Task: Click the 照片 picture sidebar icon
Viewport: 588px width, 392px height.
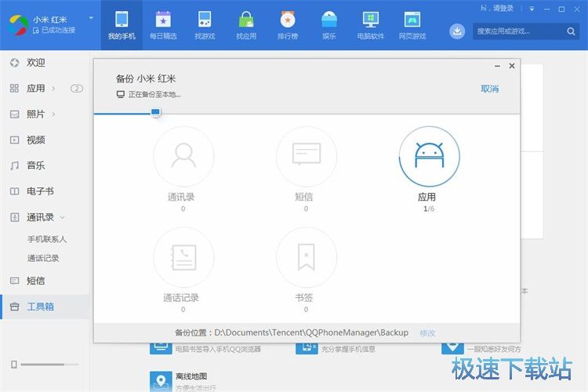Action: 15,114
